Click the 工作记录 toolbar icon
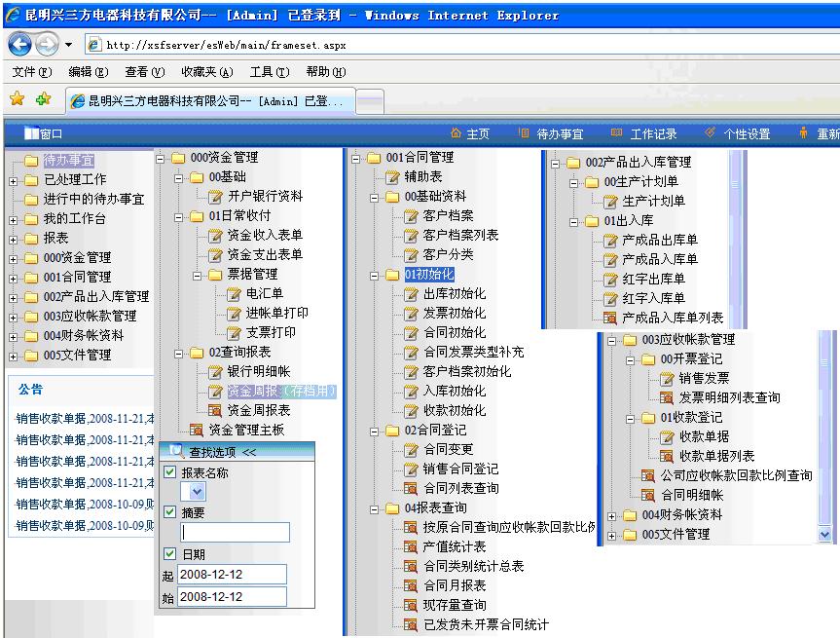840x638 pixels. 616,133
